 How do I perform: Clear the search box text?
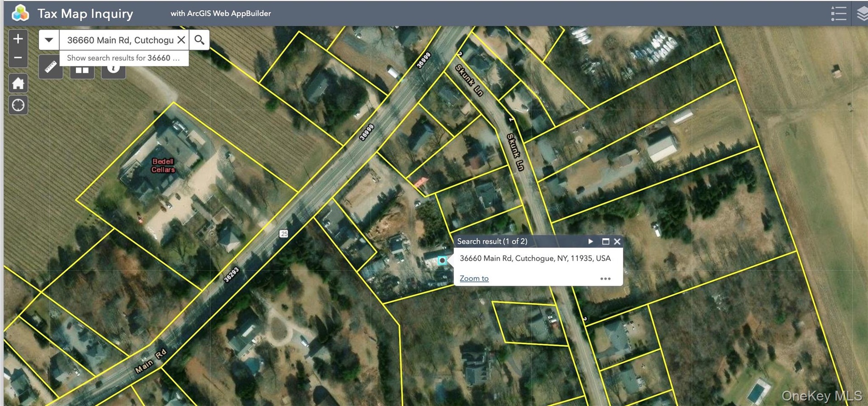point(181,40)
